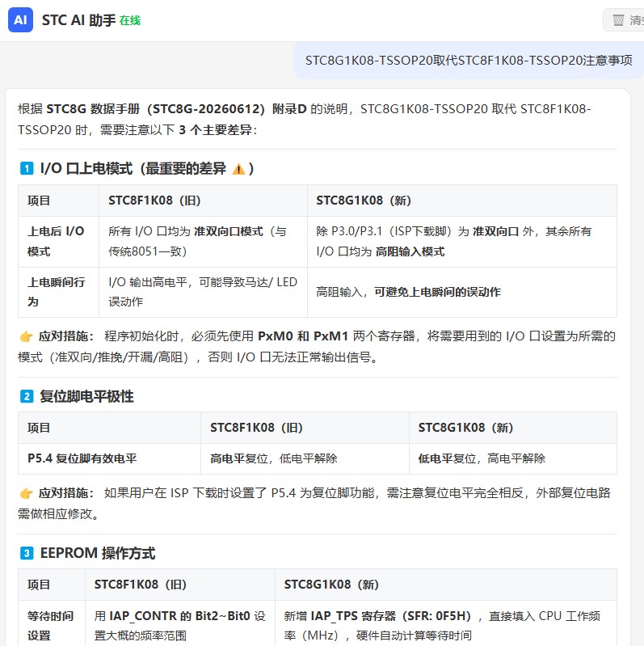Click the cell 可避免上电瞬间的误动作
Screen dimensions: 644x646
point(462,292)
